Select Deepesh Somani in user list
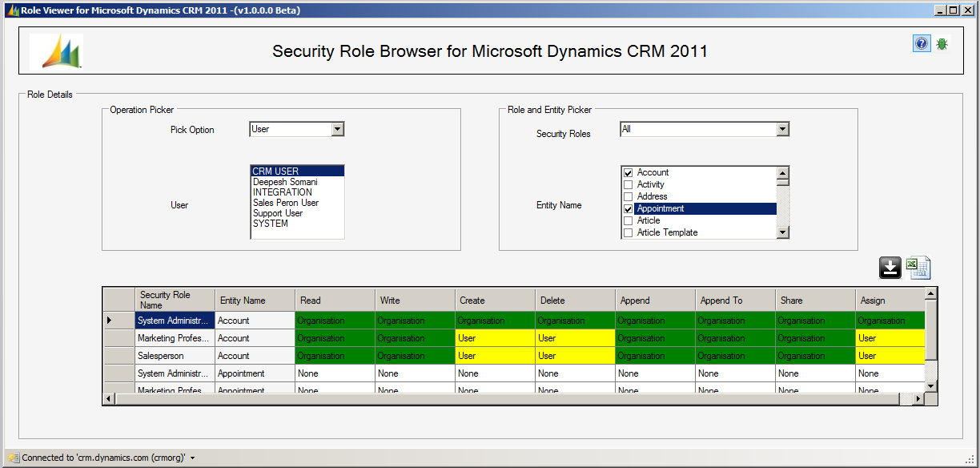 point(297,182)
